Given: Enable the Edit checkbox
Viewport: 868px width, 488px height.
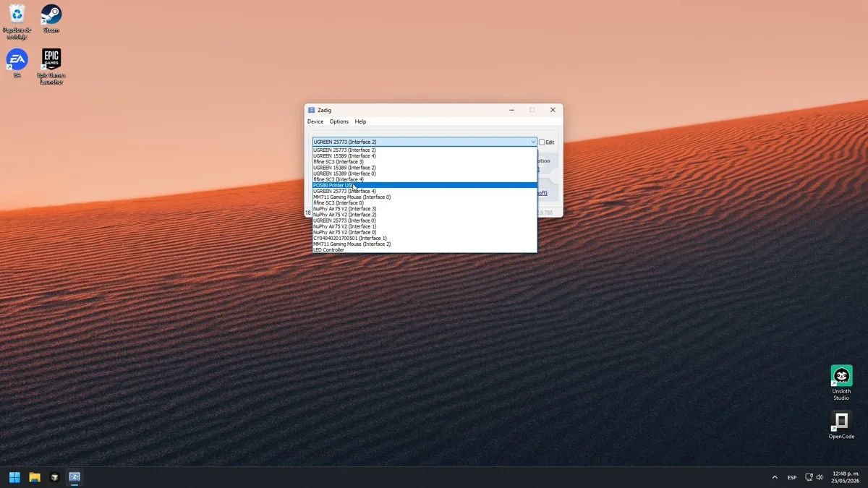Looking at the screenshot, I should click(x=542, y=142).
